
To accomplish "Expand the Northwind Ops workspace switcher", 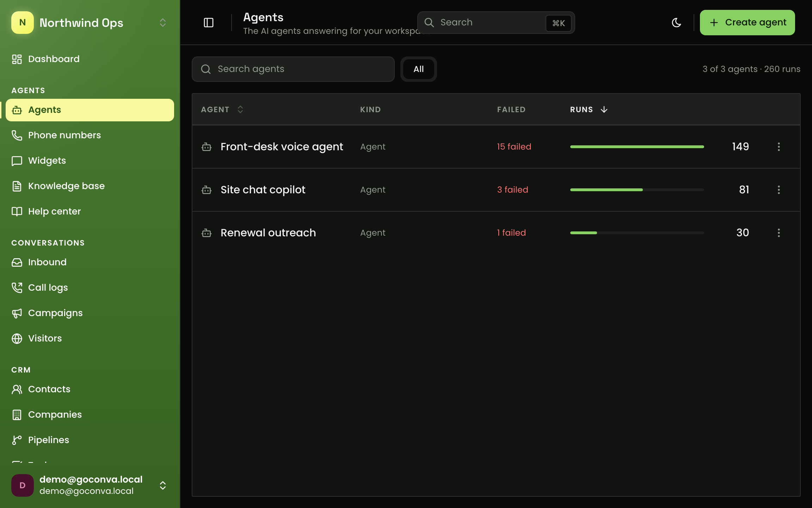I will click(x=163, y=23).
